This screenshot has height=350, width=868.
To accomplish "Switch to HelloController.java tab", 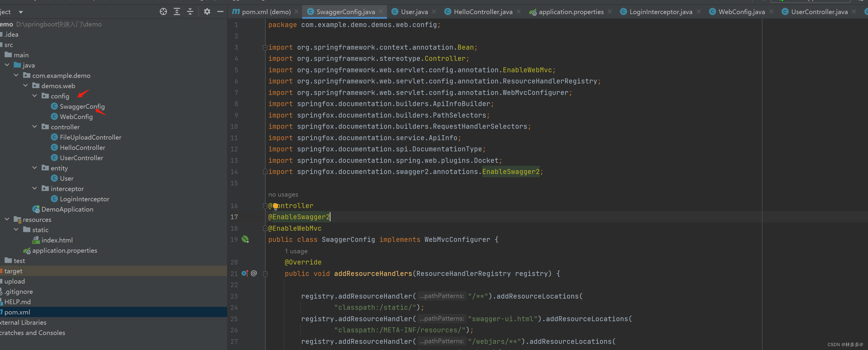I will tap(483, 12).
